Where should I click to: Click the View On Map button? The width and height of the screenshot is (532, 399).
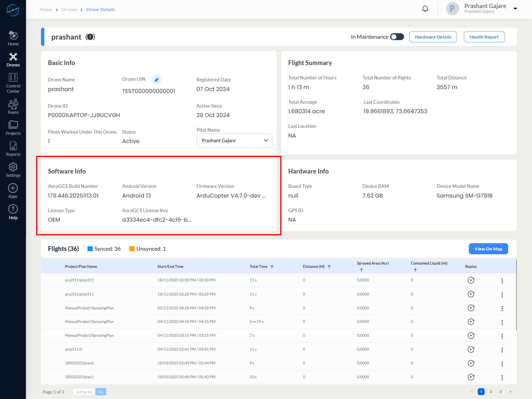[x=488, y=249]
